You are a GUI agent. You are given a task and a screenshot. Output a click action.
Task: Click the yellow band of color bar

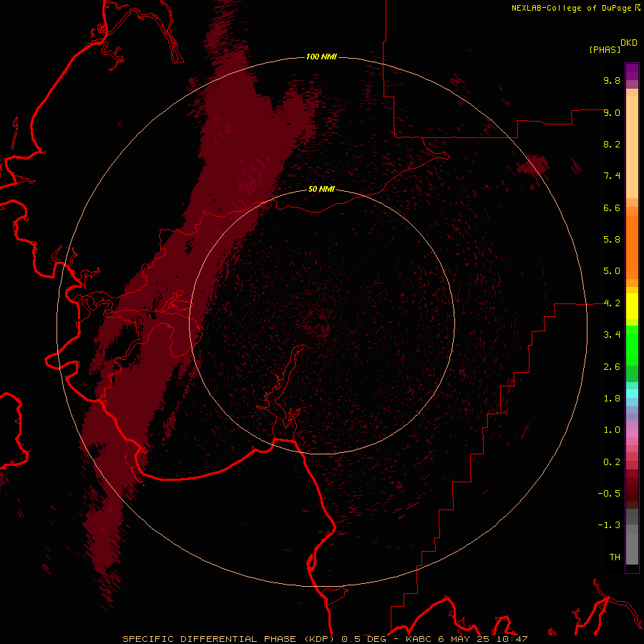click(x=632, y=306)
